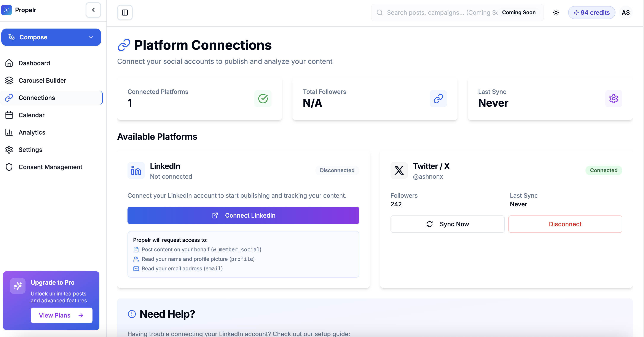Click the Propelr logo icon
644x337 pixels.
[6, 10]
